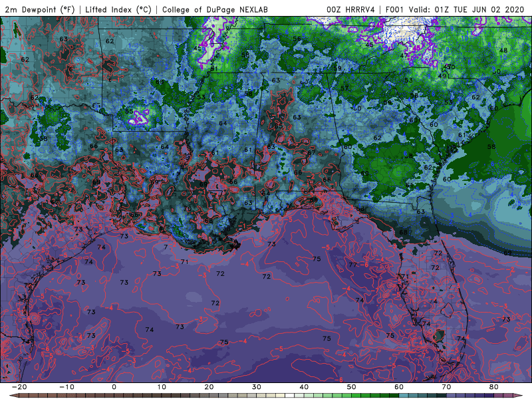Click the '40' label on the color scale
532x399 pixels.
tap(304, 387)
